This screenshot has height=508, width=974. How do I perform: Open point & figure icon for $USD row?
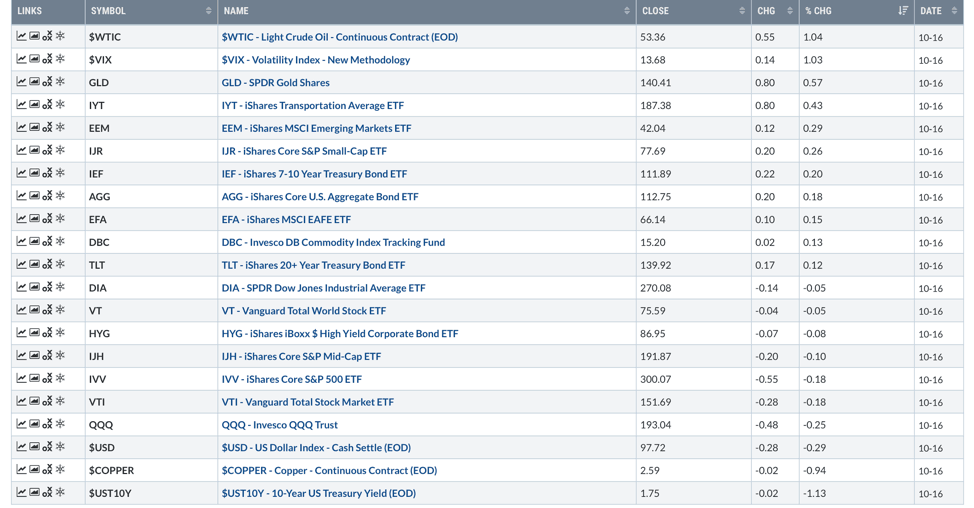click(x=47, y=447)
